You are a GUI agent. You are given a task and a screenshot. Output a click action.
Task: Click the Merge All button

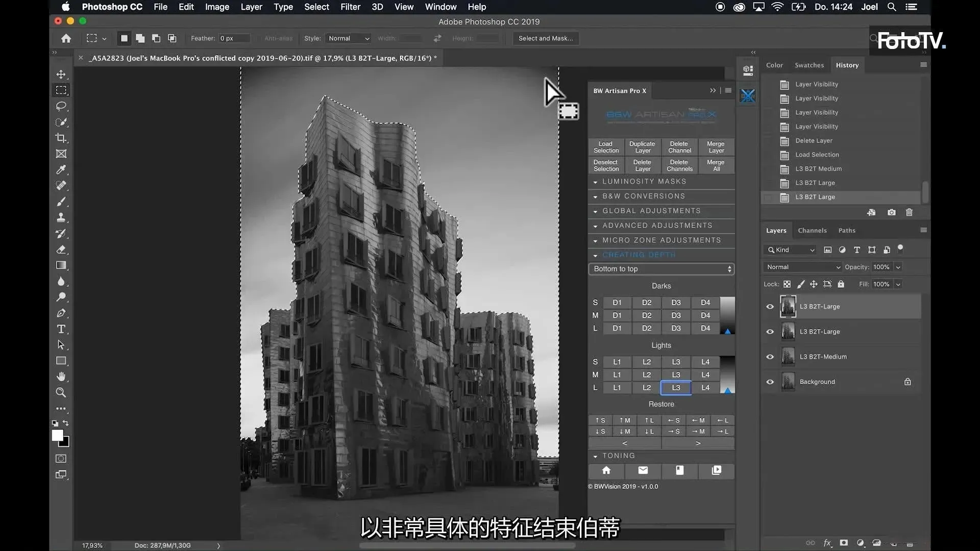(x=716, y=165)
